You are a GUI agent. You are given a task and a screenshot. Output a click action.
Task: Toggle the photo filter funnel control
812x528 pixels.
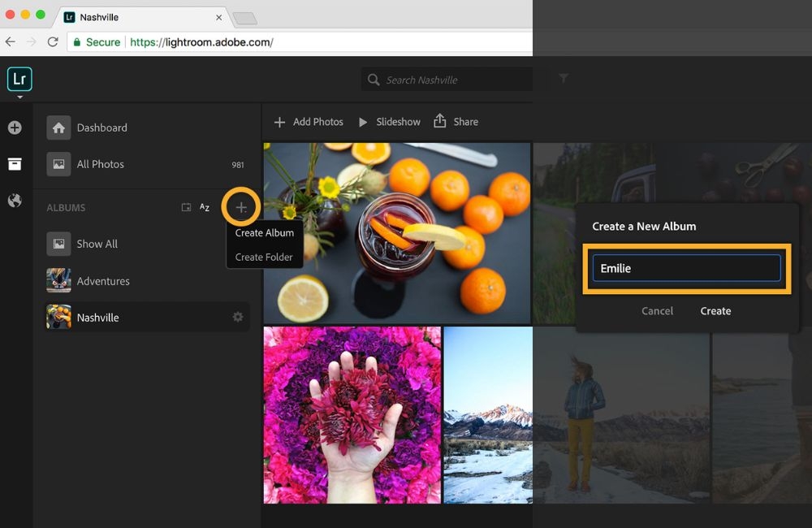click(564, 79)
